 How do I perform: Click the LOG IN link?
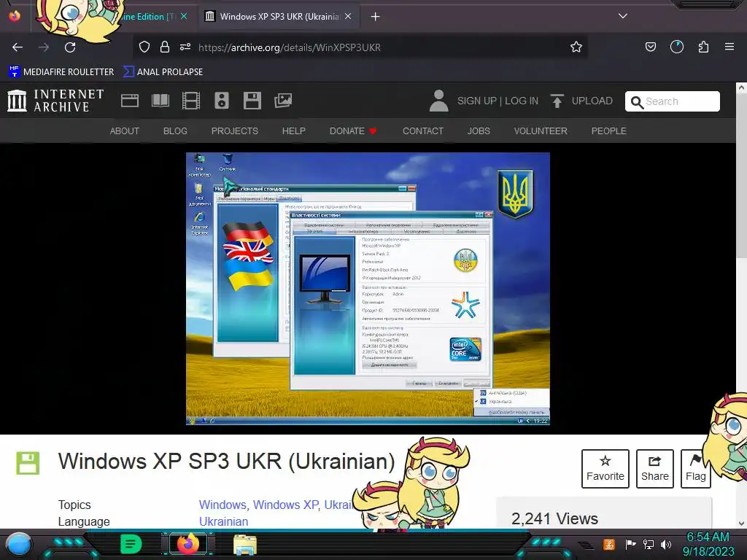(x=521, y=101)
